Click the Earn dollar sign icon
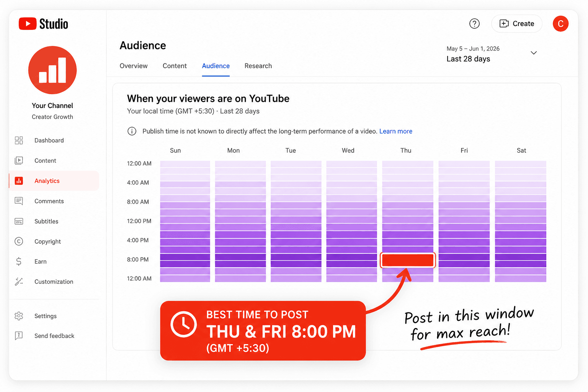The height and width of the screenshot is (392, 588). (x=19, y=261)
